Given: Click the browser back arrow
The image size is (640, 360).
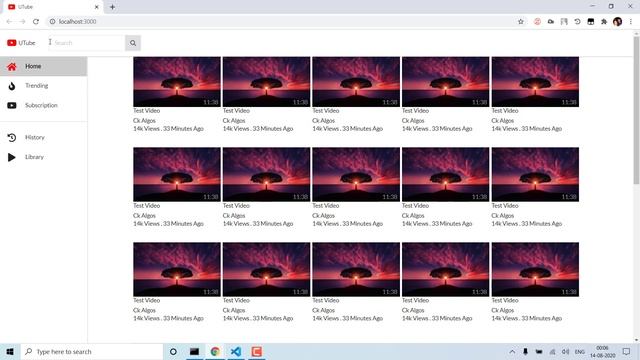Looking at the screenshot, I should coord(9,22).
